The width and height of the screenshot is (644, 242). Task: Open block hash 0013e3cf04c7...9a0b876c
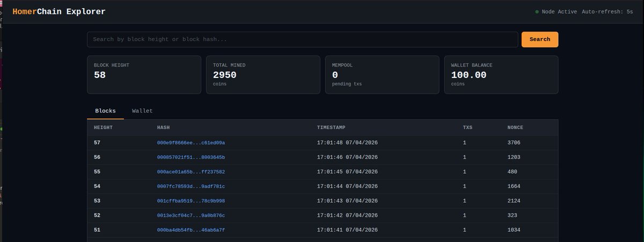pyautogui.click(x=191, y=215)
